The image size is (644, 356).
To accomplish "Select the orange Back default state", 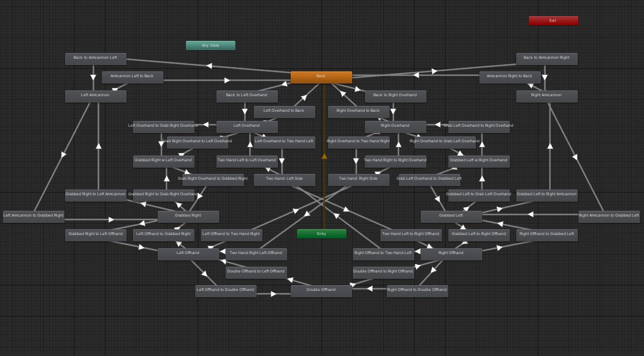I will [321, 77].
